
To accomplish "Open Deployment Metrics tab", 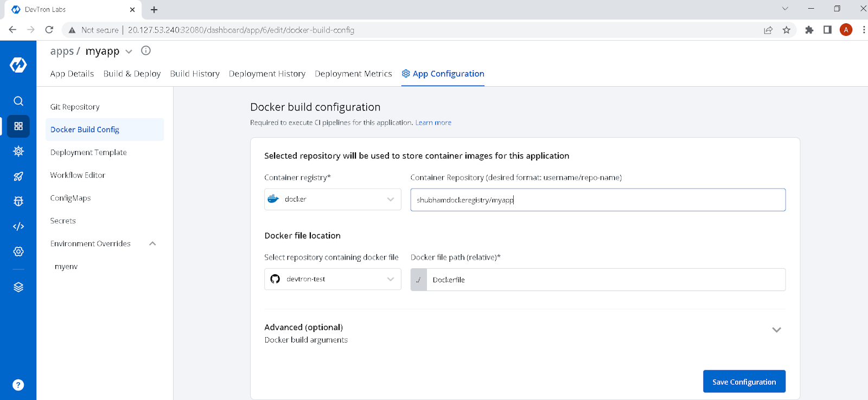I will tap(353, 74).
